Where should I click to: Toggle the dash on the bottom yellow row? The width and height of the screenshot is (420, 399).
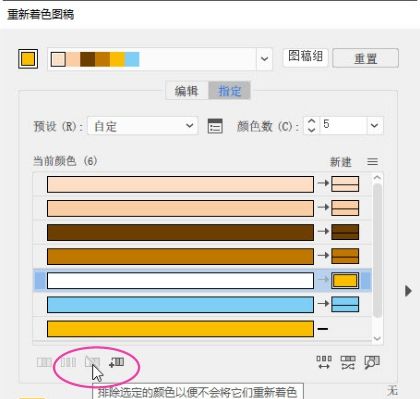323,329
